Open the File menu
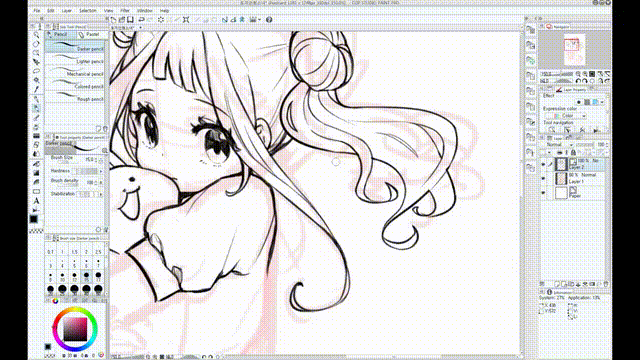Screen dimensions: 640x360 [x=37, y=11]
